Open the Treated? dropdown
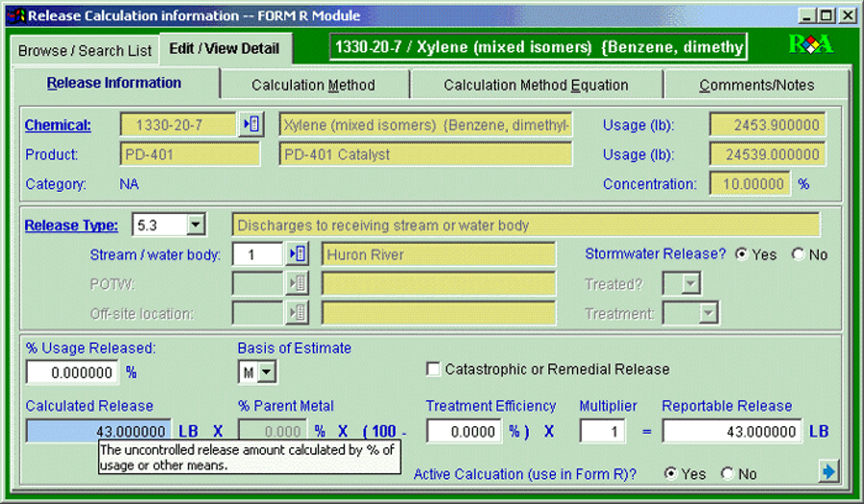 click(691, 283)
